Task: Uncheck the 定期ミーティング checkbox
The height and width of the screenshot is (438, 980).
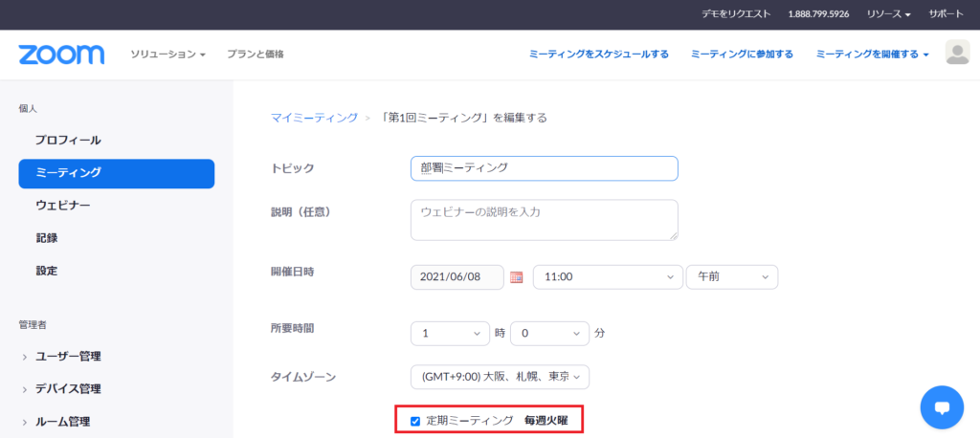Action: tap(415, 421)
